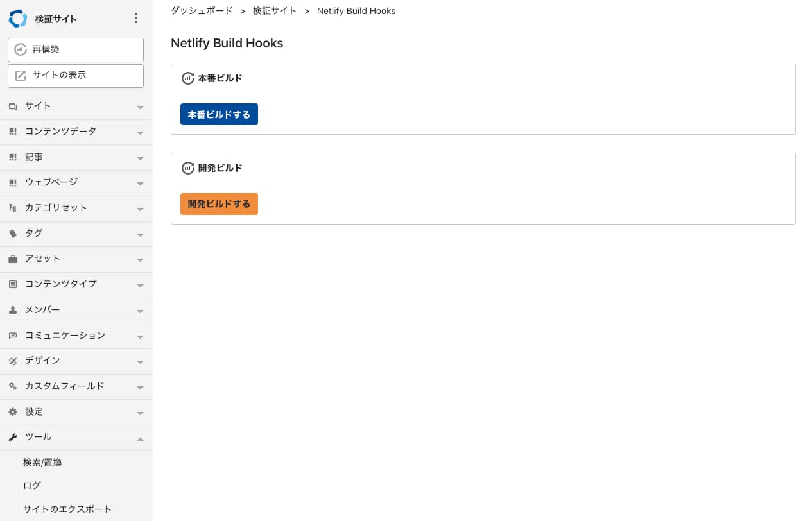Click the 設定 gear icon
This screenshot has width=812, height=521.
coord(13,412)
